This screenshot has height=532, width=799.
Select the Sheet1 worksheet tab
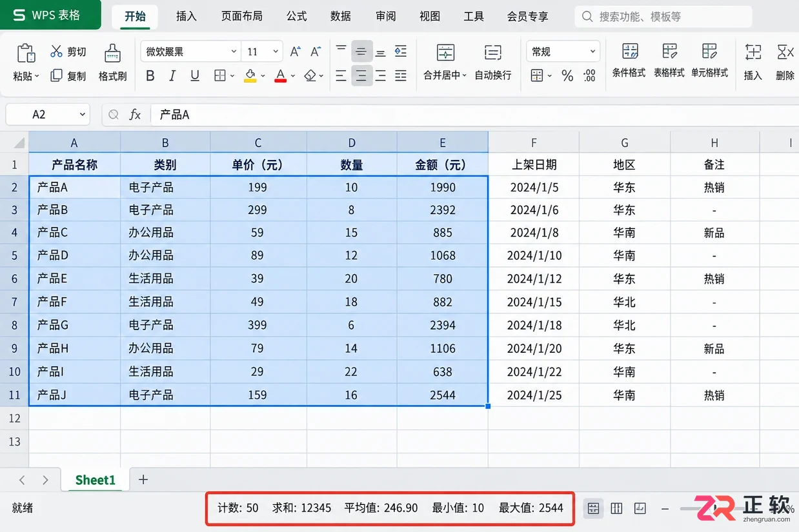click(96, 480)
